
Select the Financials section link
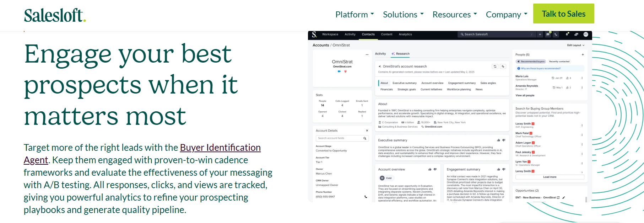tap(386, 90)
